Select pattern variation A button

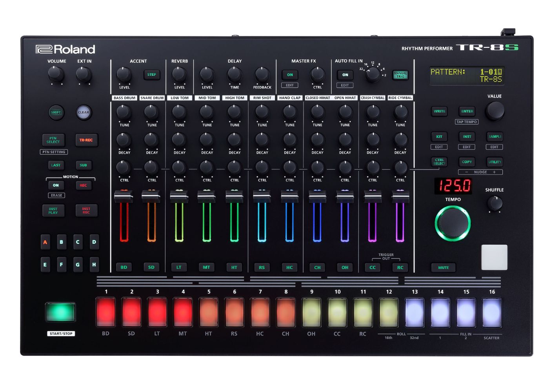click(45, 242)
